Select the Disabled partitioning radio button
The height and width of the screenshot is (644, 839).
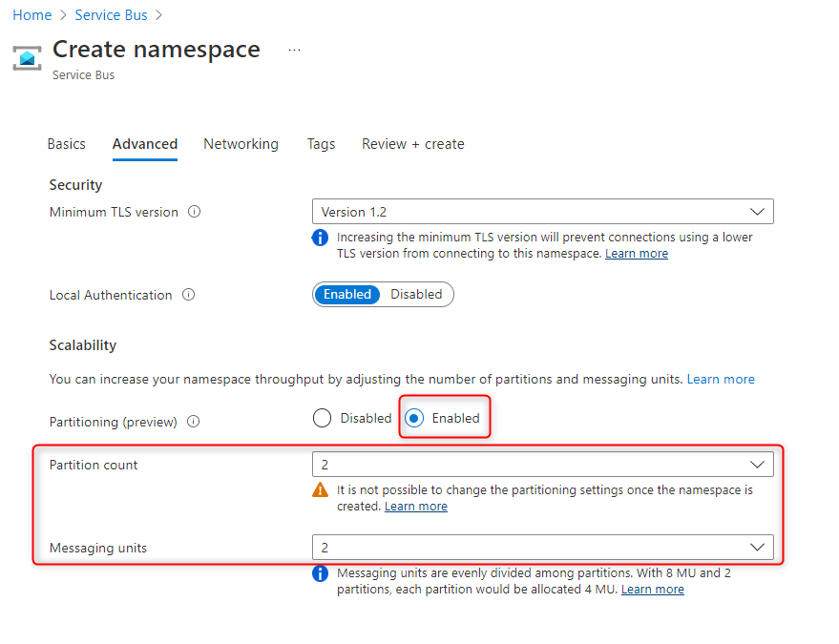click(x=323, y=418)
